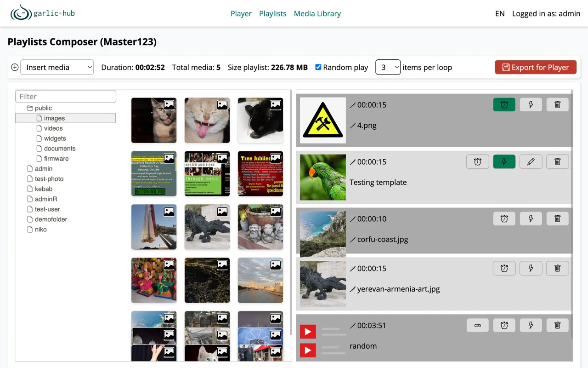Click the warning sign thumbnail for 4.png
The image size is (588, 368).
pyautogui.click(x=323, y=121)
